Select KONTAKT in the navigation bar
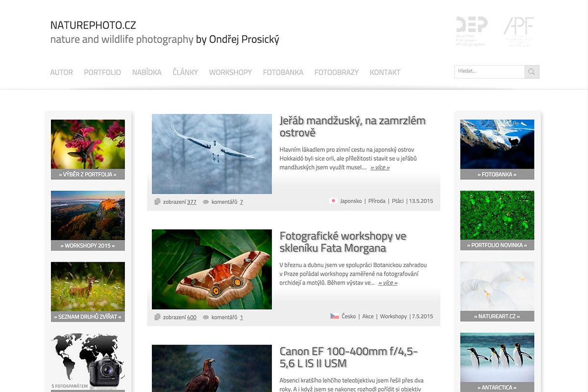 (x=385, y=73)
